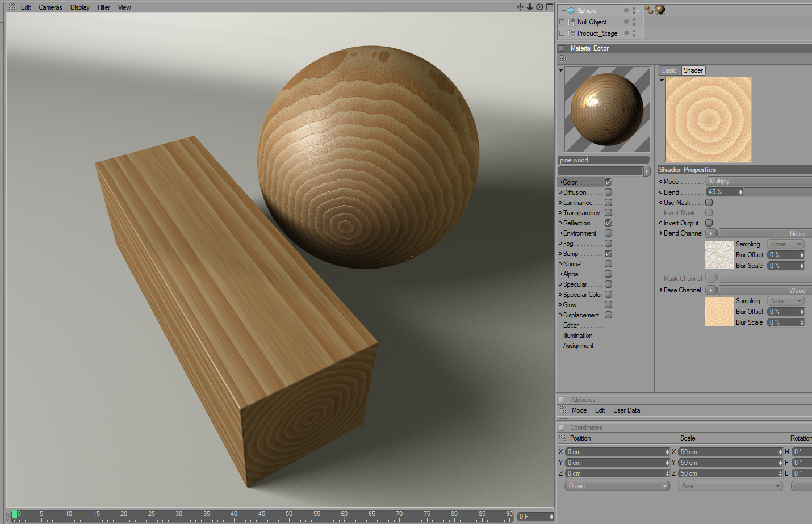The image size is (812, 524).
Task: Click the viewport zoom camera icon
Action: pyautogui.click(x=530, y=7)
